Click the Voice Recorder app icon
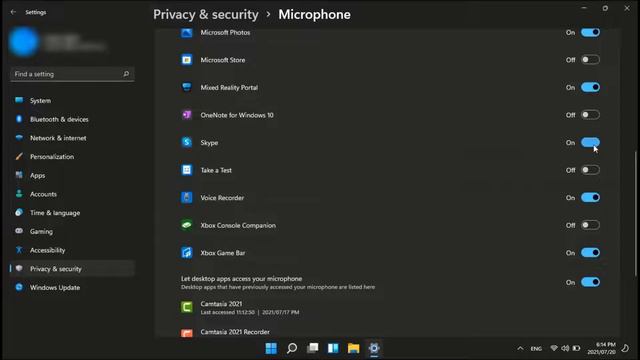 tap(187, 198)
